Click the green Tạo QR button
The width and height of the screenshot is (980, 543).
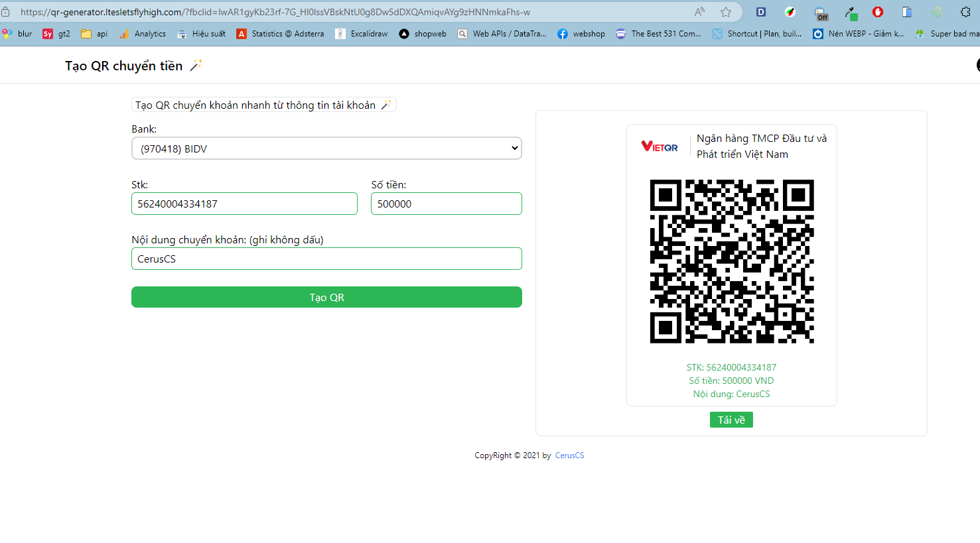click(326, 297)
